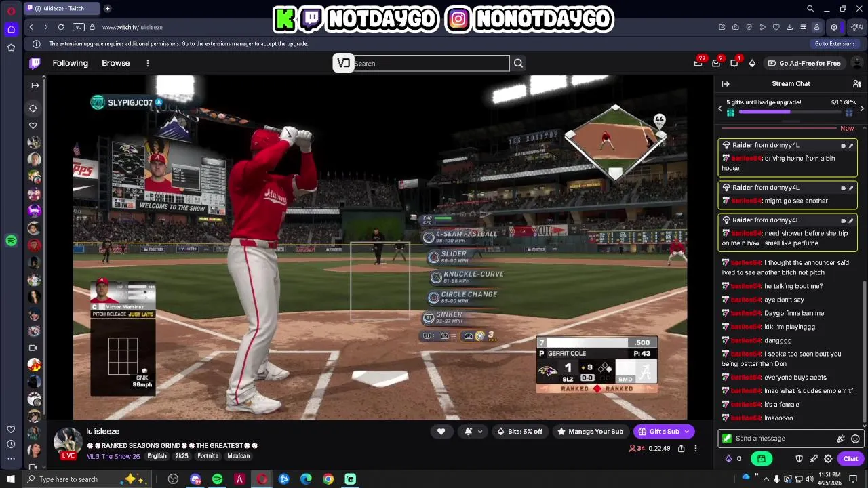Click the green chat identity badge

point(727,439)
